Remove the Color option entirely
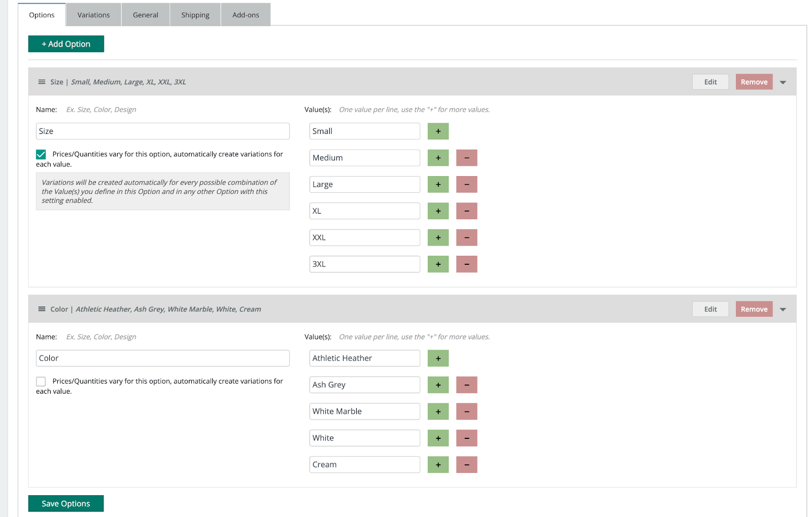 coord(754,309)
